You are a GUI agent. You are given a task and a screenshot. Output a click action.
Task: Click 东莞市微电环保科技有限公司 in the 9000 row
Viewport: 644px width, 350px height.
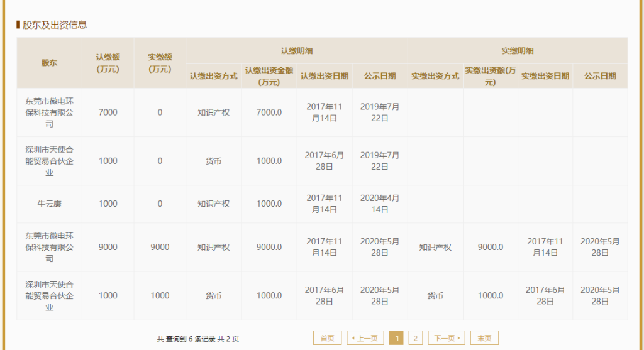click(x=49, y=247)
